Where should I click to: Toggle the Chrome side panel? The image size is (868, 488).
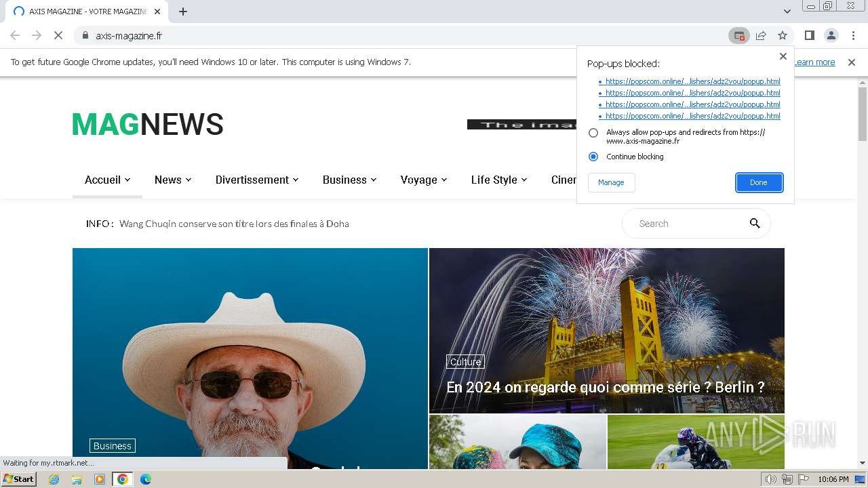pyautogui.click(x=809, y=35)
